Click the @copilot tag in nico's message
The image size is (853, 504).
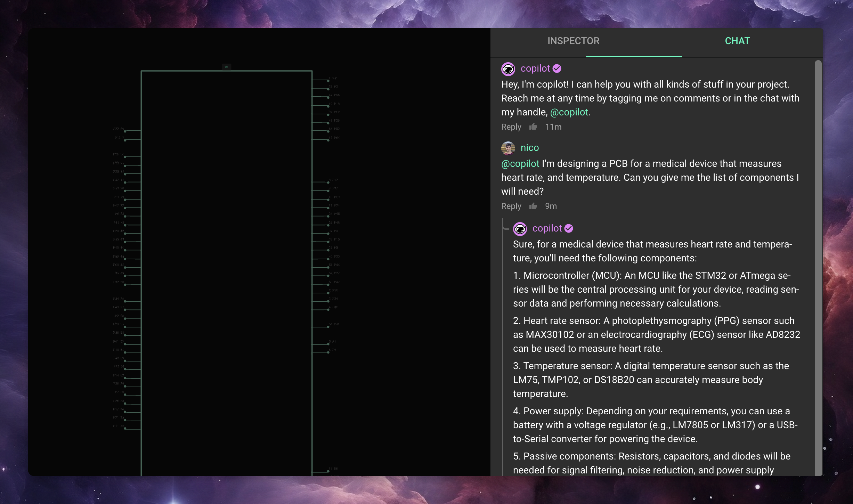[x=520, y=163]
